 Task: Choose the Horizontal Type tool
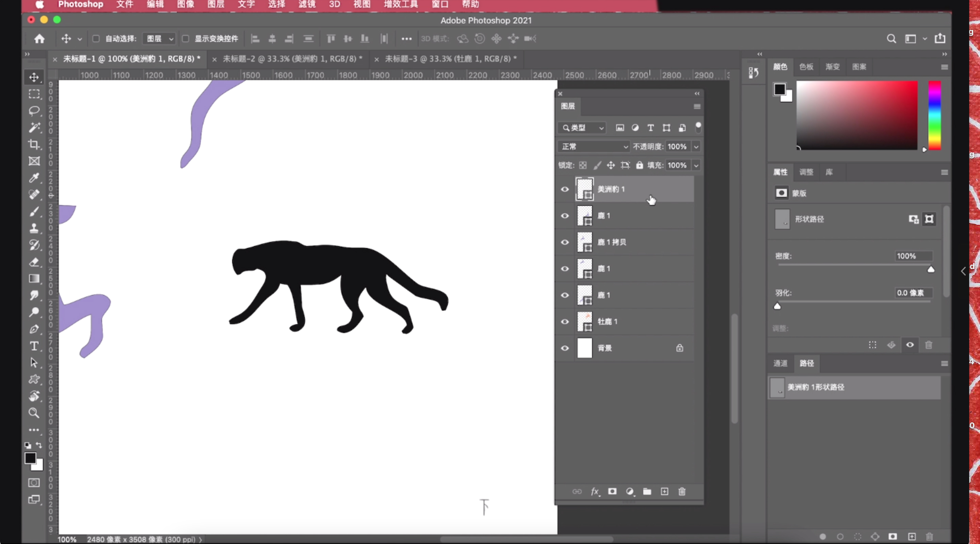click(x=34, y=346)
